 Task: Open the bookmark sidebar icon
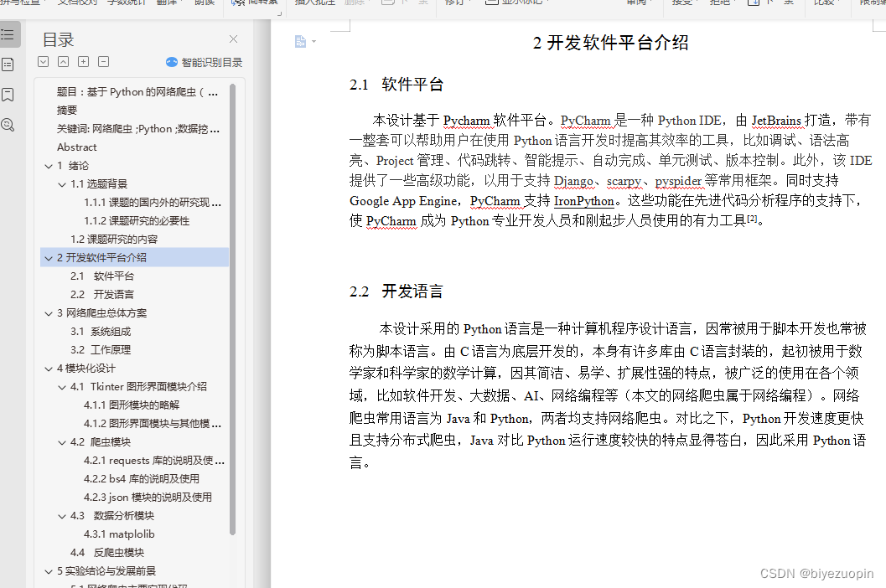pos(8,95)
